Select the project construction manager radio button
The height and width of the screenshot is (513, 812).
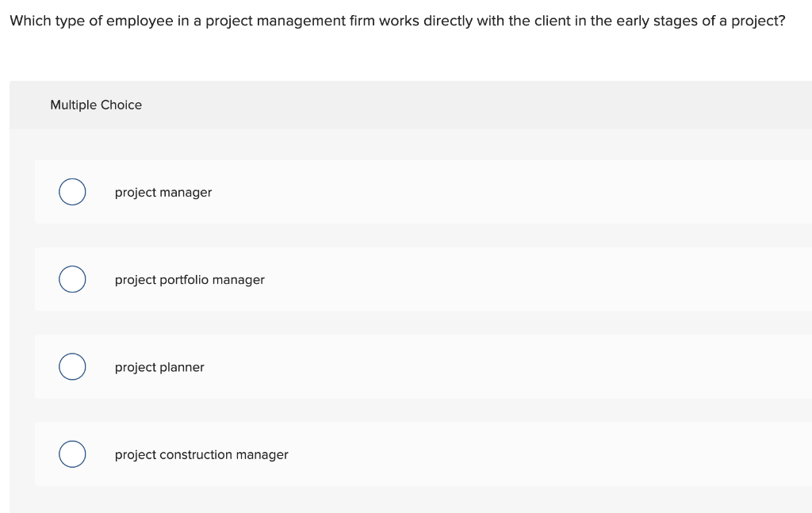[x=72, y=454]
